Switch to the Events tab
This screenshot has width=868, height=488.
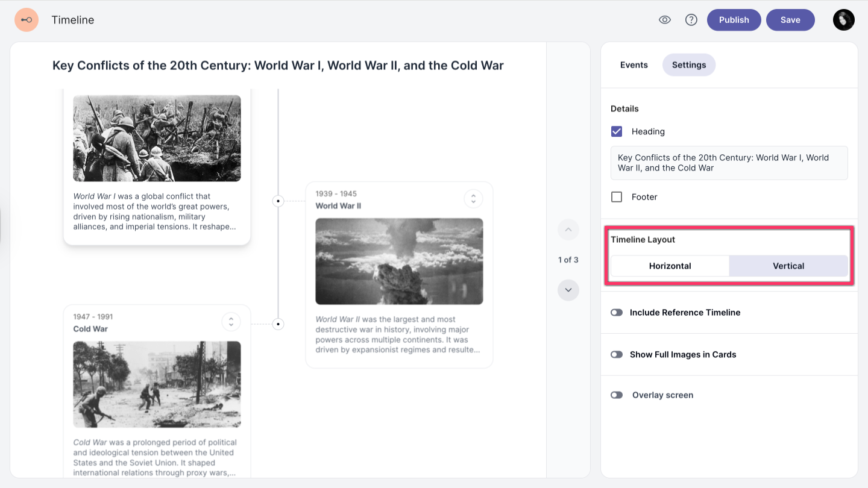pos(634,65)
